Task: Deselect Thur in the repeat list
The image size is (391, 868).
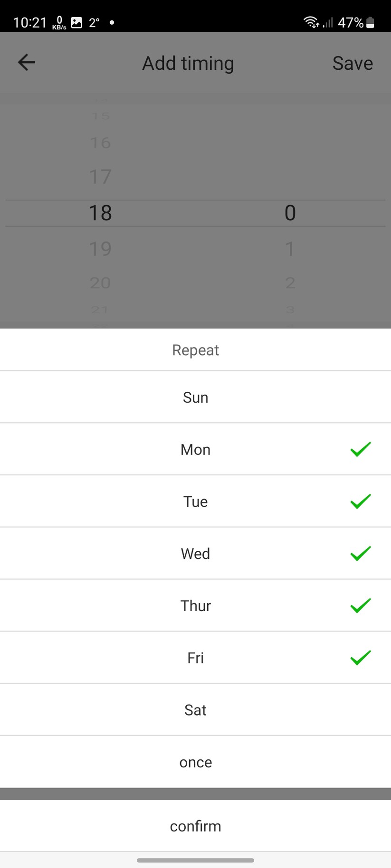Action: pyautogui.click(x=195, y=606)
